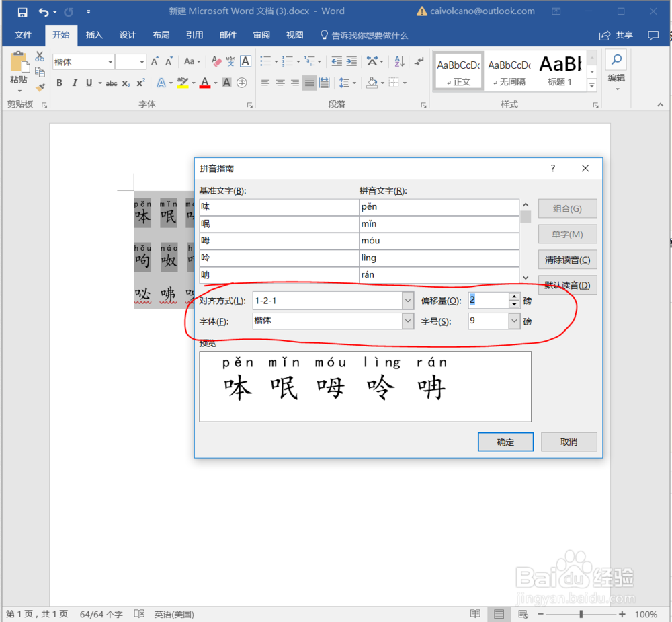Open Change Case Aa dropdown
Viewport: 672px width, 622px height.
(x=192, y=61)
